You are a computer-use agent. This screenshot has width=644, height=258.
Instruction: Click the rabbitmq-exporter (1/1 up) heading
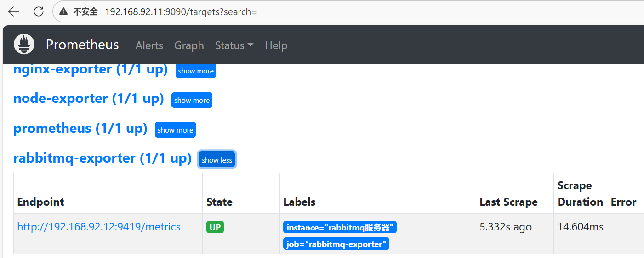coord(103,158)
